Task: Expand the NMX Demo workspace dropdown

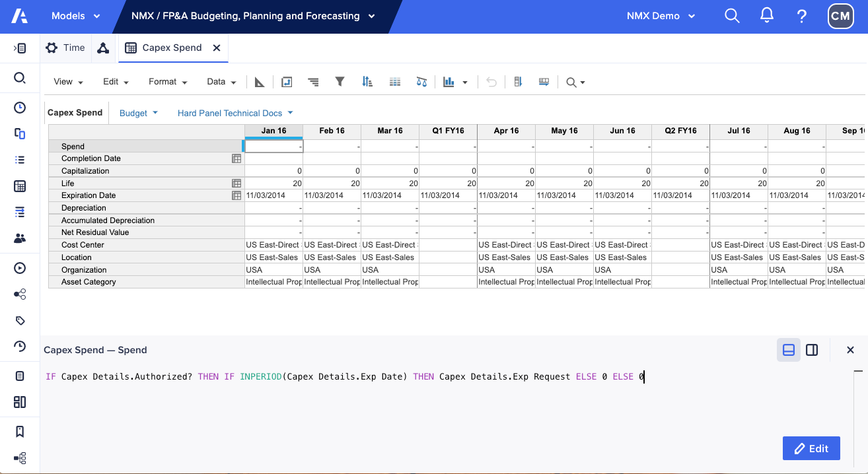Action: click(x=661, y=16)
